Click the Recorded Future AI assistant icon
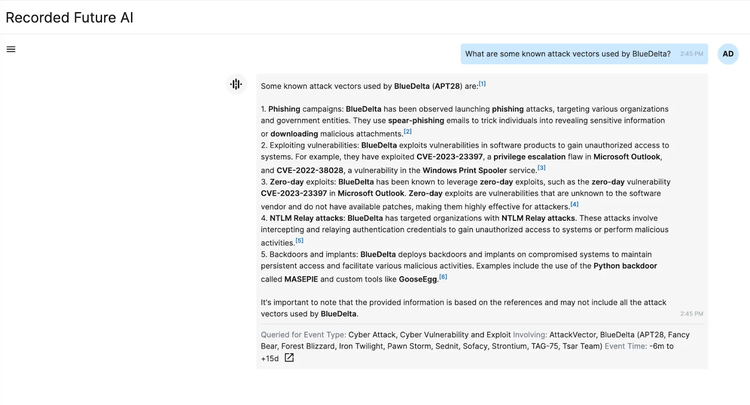This screenshot has width=750, height=405. (x=236, y=85)
